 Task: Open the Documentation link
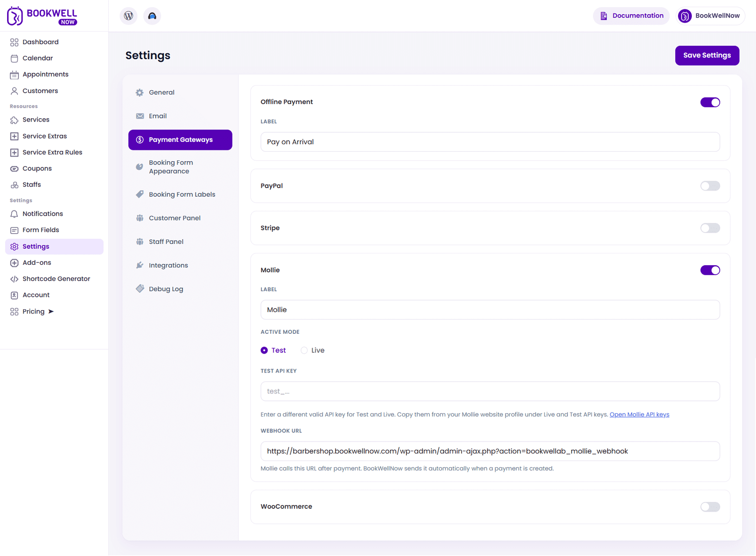[x=631, y=16]
